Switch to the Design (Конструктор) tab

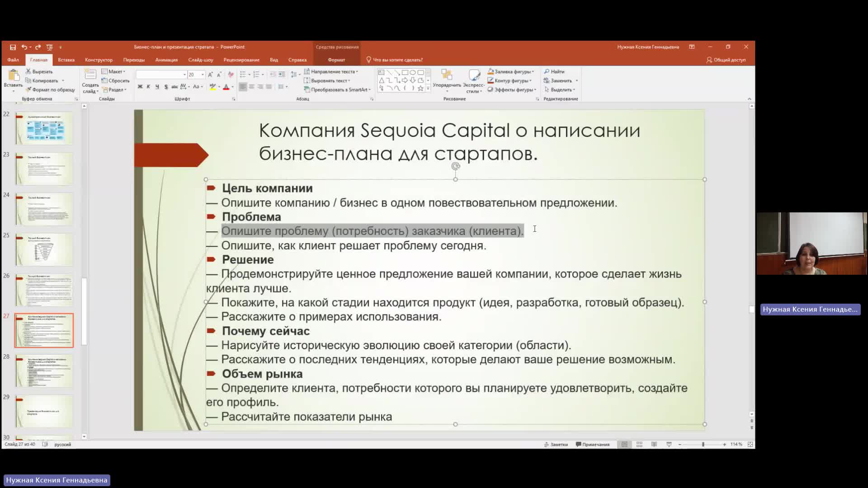pos(99,60)
